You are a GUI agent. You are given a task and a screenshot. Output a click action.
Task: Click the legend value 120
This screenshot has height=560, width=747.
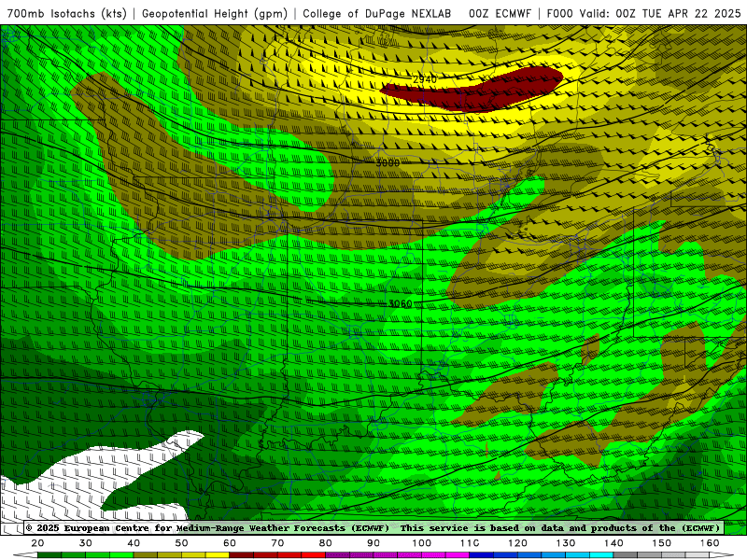(517, 543)
